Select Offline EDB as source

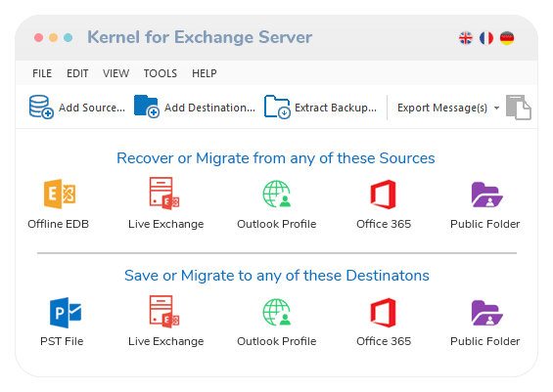pyautogui.click(x=60, y=195)
